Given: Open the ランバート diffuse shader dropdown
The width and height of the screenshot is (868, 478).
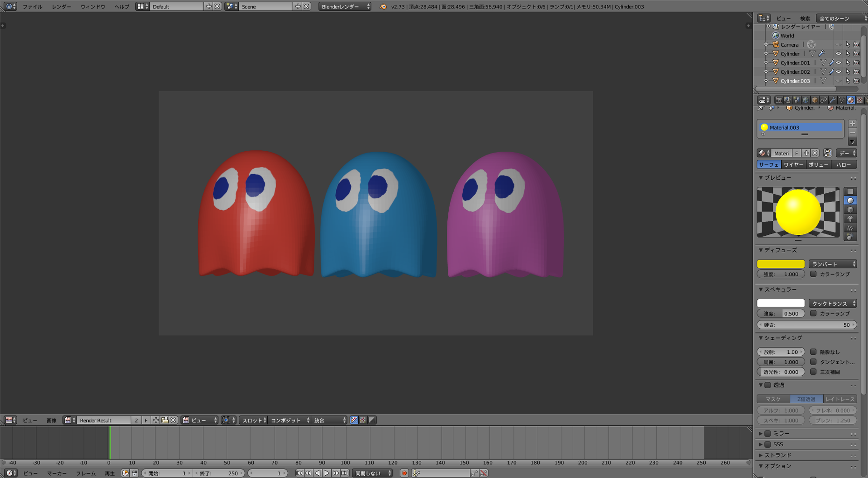Looking at the screenshot, I should [x=833, y=264].
